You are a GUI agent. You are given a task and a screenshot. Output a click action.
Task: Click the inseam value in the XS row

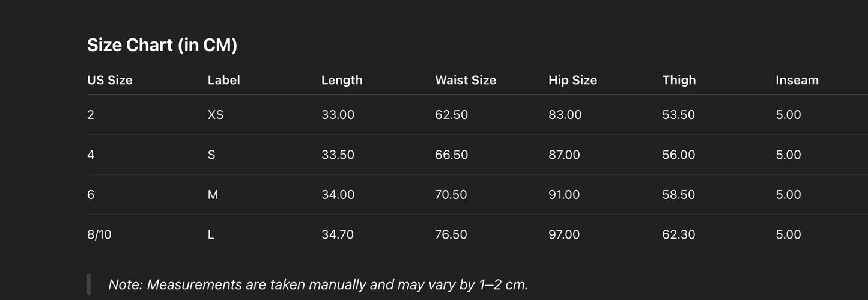click(788, 115)
